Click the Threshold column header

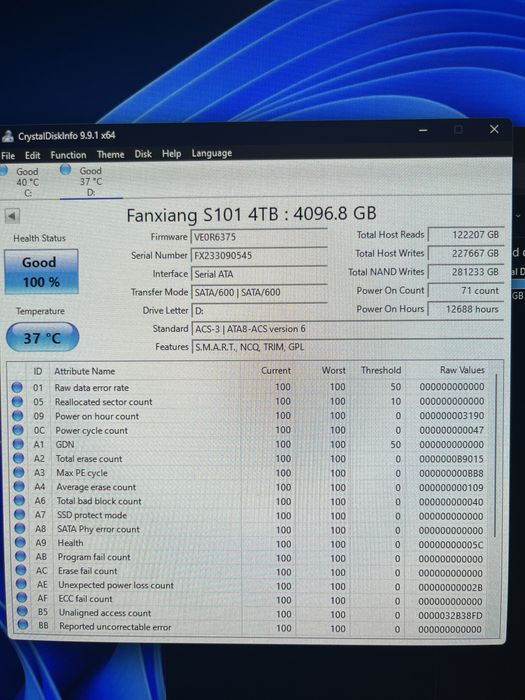tap(381, 370)
